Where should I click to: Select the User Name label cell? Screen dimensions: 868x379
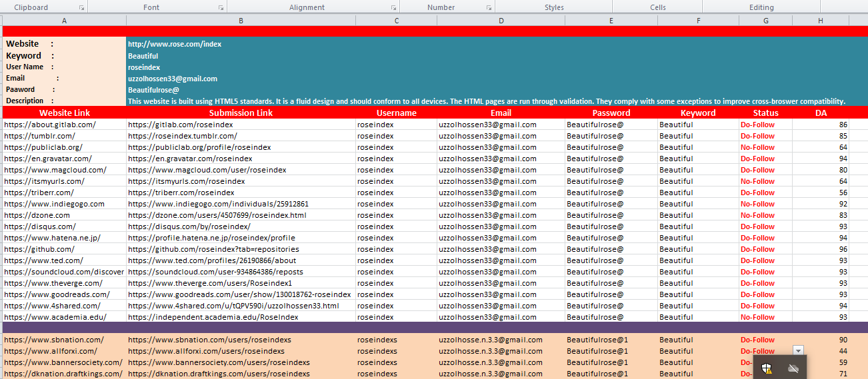pyautogui.click(x=64, y=67)
